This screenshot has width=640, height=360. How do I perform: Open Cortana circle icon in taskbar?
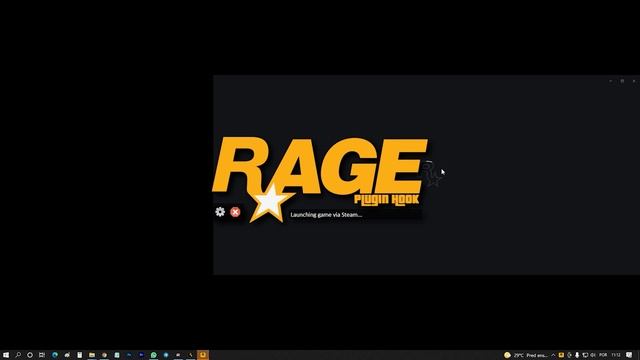[30, 355]
